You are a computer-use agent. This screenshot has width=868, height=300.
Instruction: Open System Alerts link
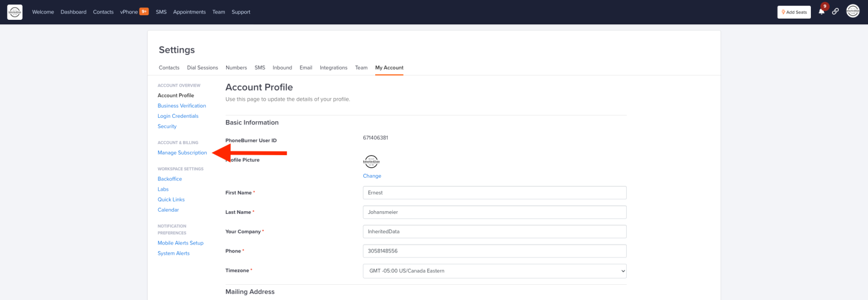pos(173,253)
